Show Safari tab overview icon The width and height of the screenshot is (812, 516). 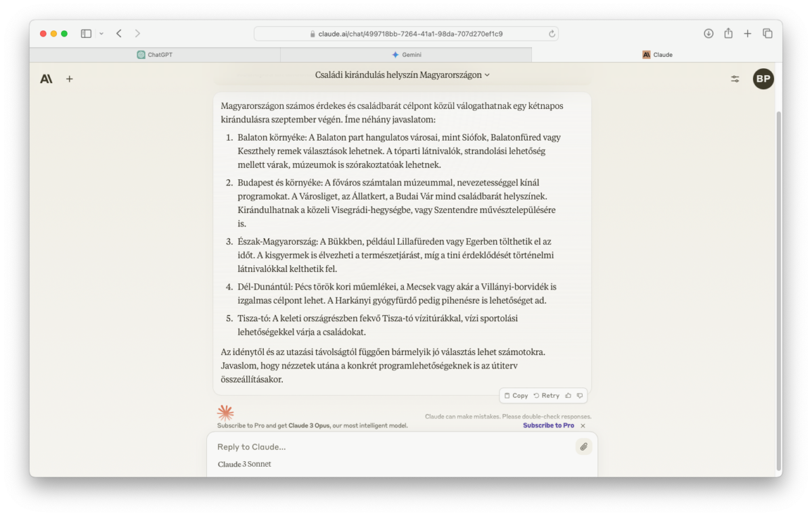pos(767,33)
